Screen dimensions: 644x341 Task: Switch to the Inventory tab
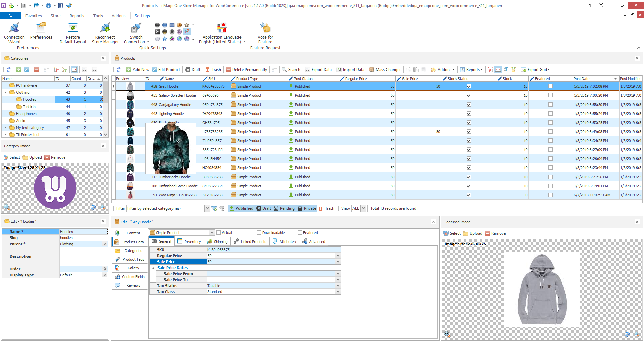tap(189, 241)
